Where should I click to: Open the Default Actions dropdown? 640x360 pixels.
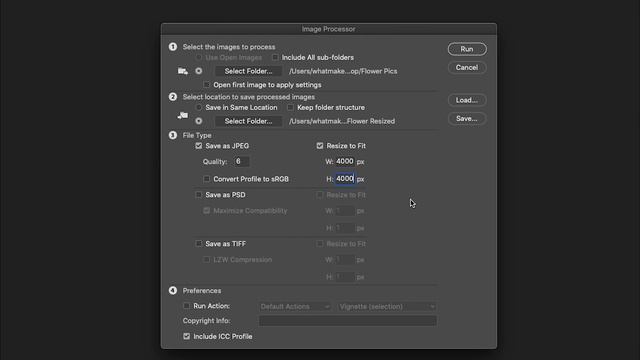pos(295,307)
